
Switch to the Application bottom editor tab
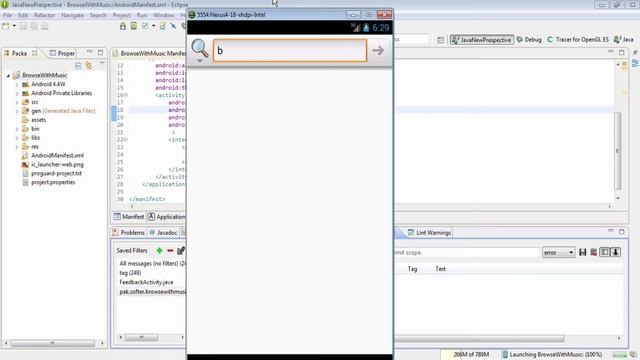167,217
